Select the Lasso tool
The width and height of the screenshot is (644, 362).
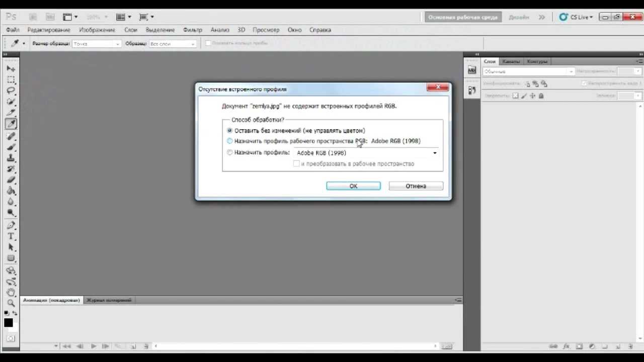pyautogui.click(x=11, y=90)
